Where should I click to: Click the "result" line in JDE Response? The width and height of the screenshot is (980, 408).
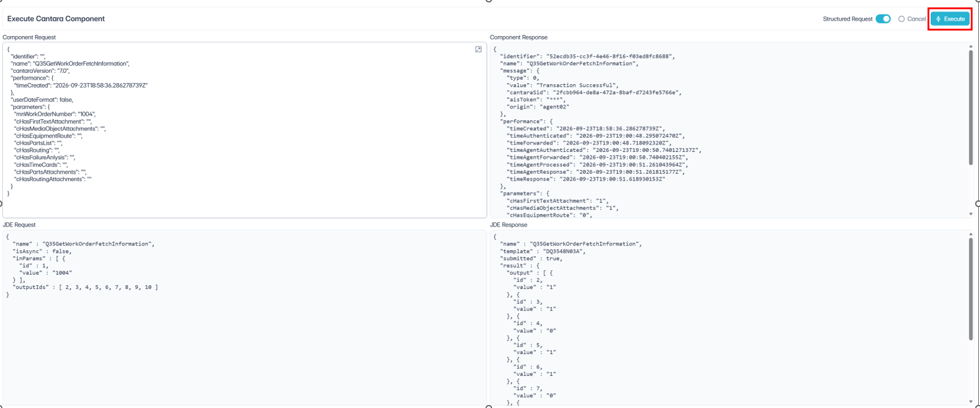pyautogui.click(x=519, y=266)
